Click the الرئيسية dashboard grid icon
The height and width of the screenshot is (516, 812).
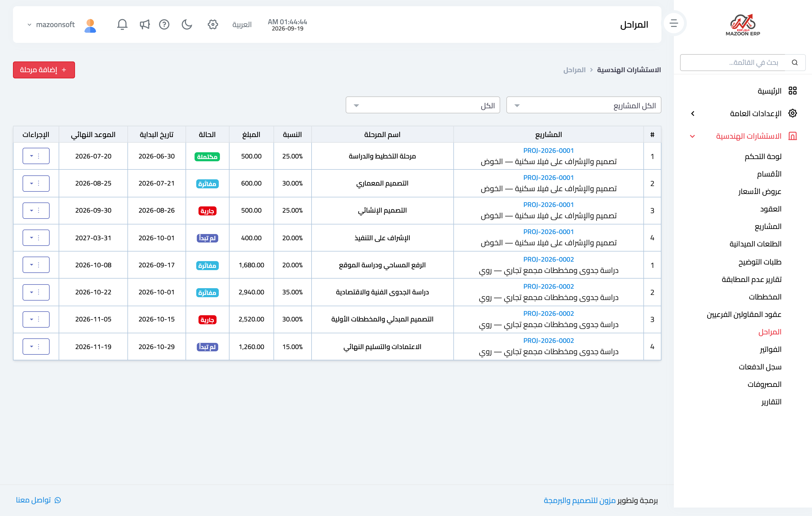tap(793, 91)
